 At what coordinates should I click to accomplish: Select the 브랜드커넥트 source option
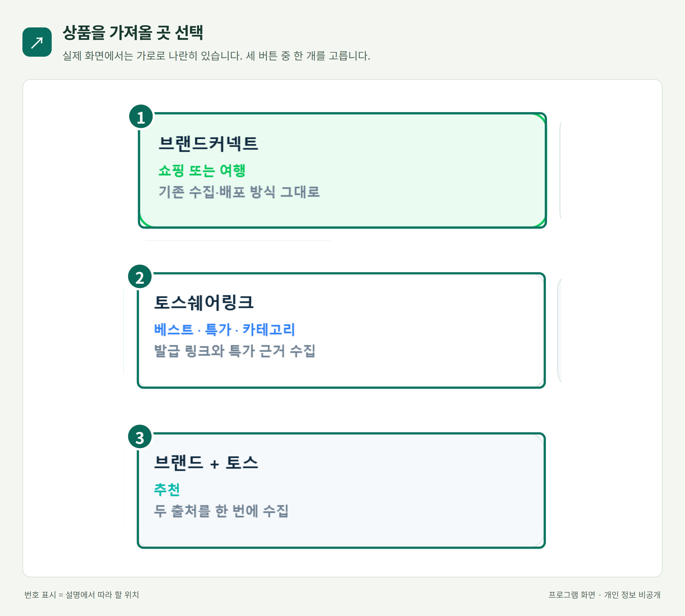coord(342,170)
